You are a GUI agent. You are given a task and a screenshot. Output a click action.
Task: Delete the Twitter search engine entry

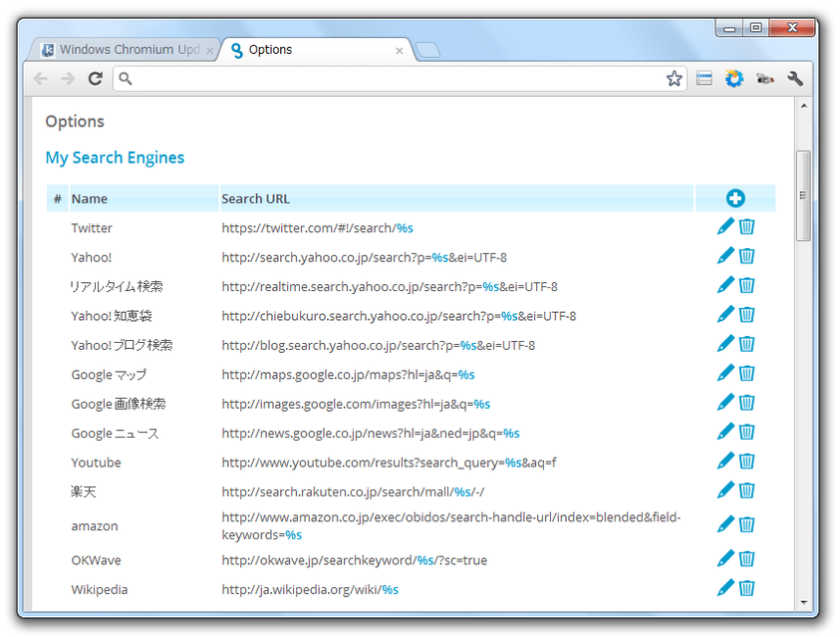pyautogui.click(x=746, y=226)
